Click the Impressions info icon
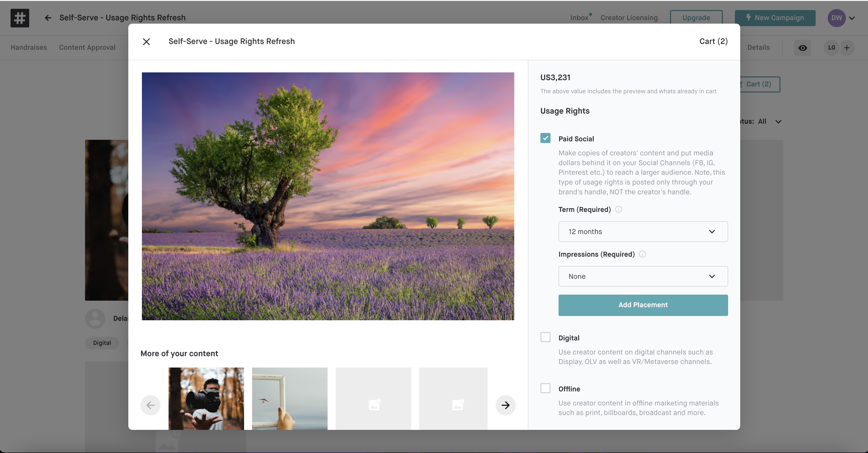This screenshot has height=453, width=868. [643, 254]
